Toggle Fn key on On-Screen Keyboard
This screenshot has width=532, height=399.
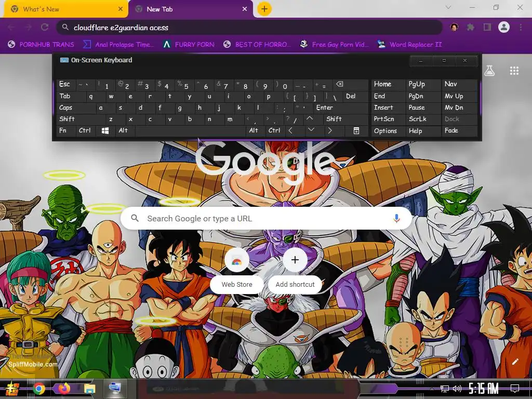point(66,130)
